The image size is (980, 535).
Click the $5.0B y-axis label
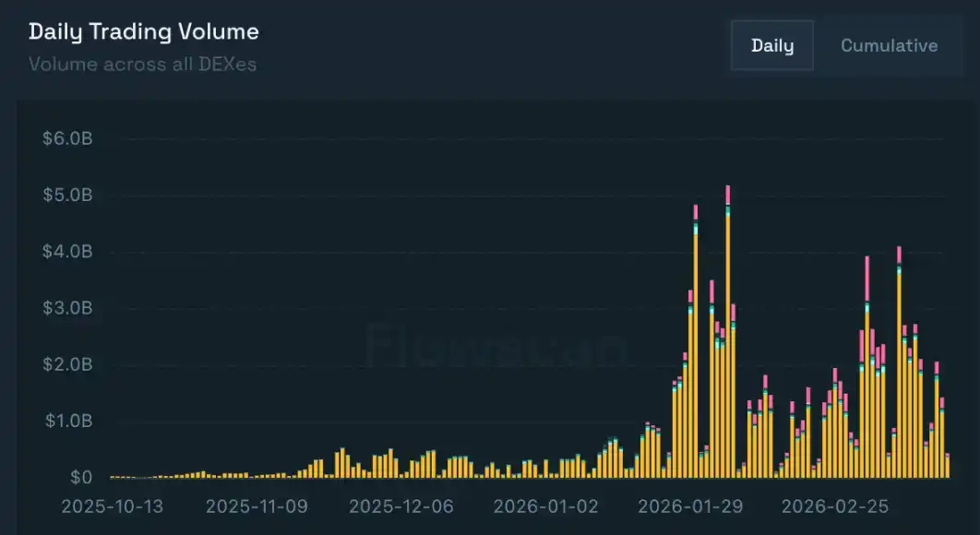(x=67, y=196)
